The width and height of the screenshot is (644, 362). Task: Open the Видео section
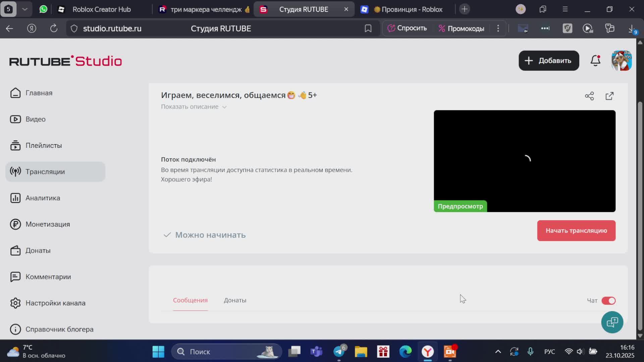35,119
